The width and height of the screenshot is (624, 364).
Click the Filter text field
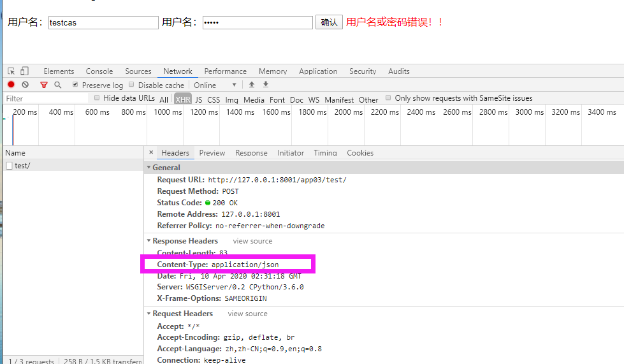tap(47, 98)
